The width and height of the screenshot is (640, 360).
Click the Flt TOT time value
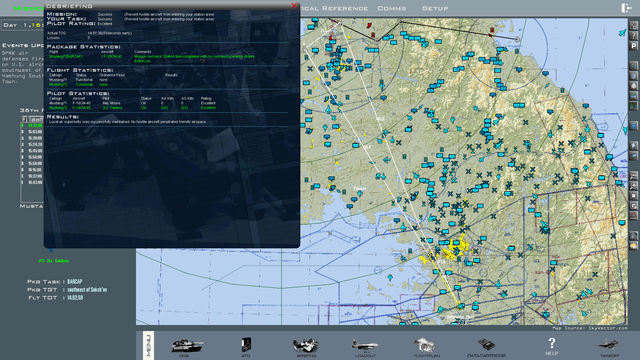point(75,298)
